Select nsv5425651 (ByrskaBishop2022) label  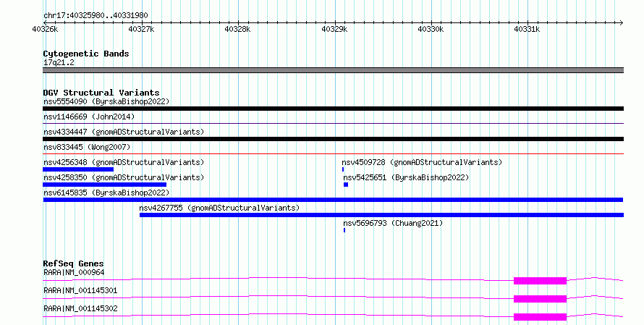(x=406, y=177)
